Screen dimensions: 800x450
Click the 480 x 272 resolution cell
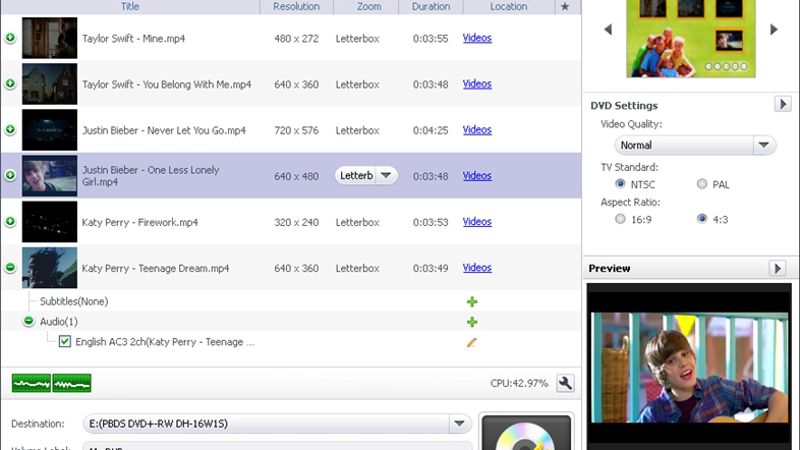pos(296,38)
